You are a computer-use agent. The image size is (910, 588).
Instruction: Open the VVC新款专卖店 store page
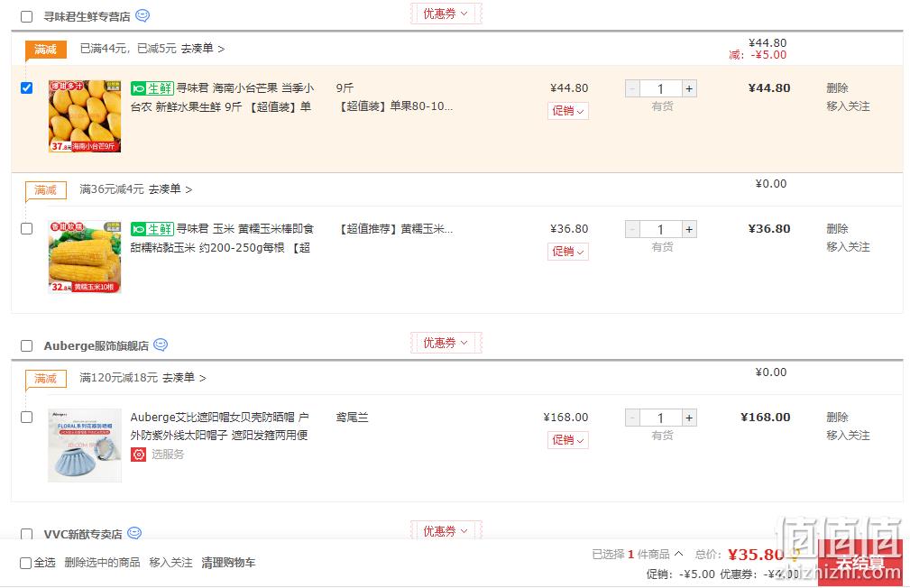pos(83,534)
